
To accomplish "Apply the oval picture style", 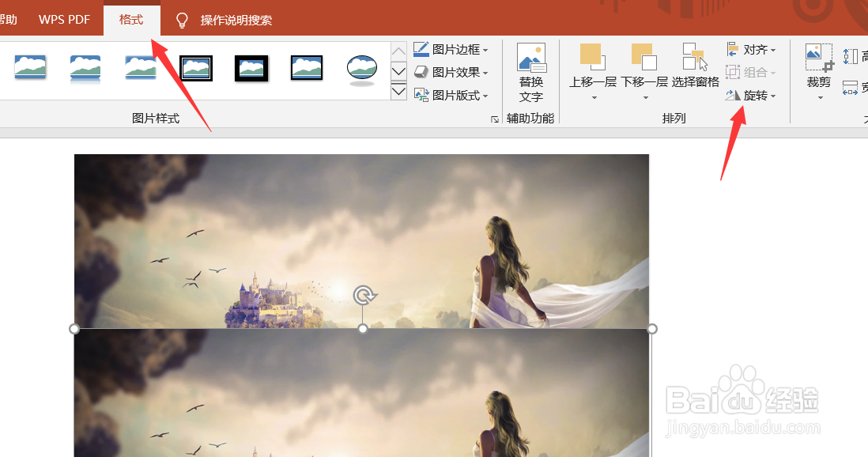I will coord(362,70).
